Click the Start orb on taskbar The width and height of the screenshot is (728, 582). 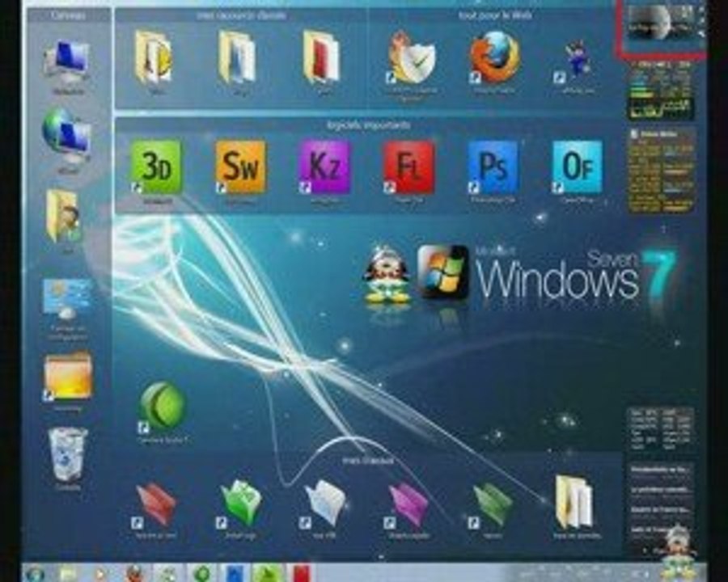[36, 574]
